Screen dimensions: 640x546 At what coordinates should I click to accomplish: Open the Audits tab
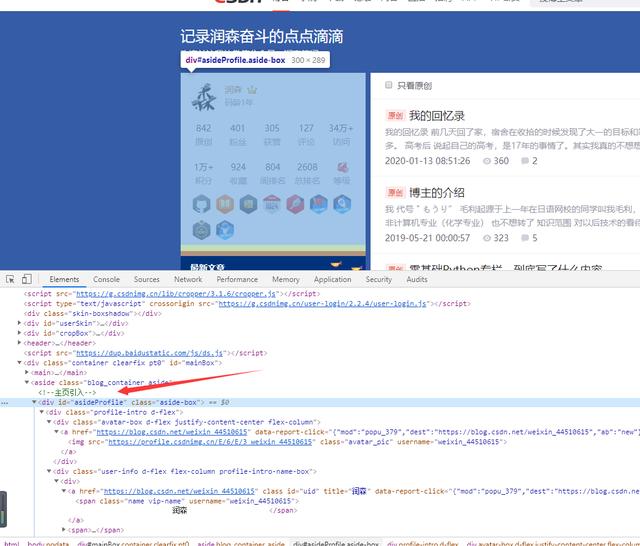(x=417, y=280)
